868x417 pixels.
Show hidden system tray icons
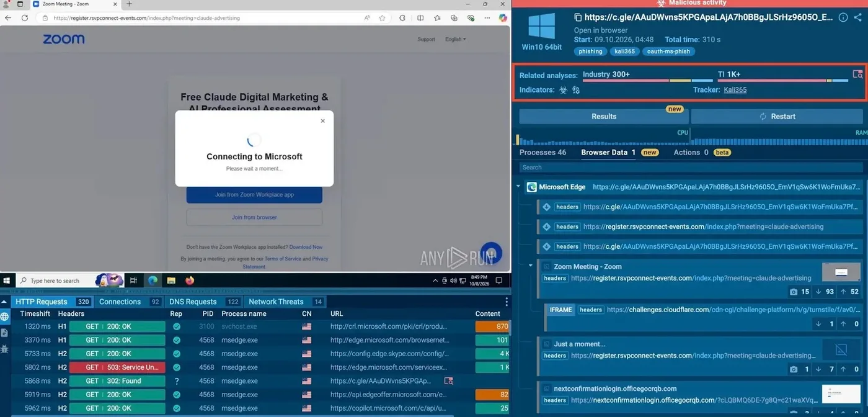coord(436,280)
